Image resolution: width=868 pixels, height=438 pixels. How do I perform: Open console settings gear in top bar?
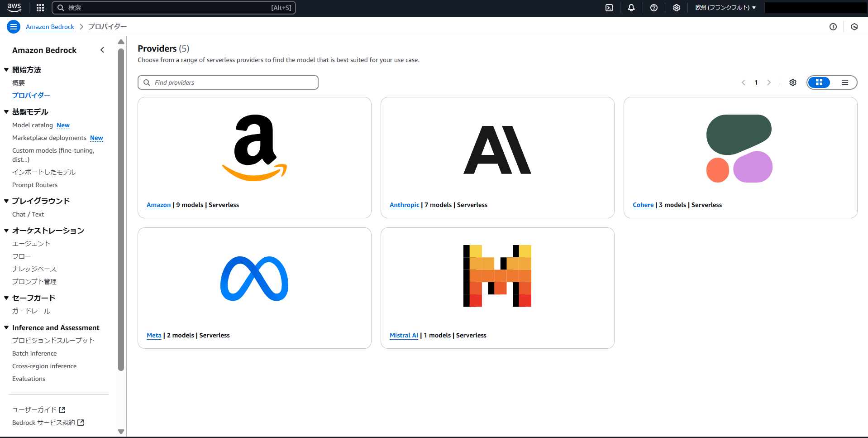pyautogui.click(x=677, y=8)
